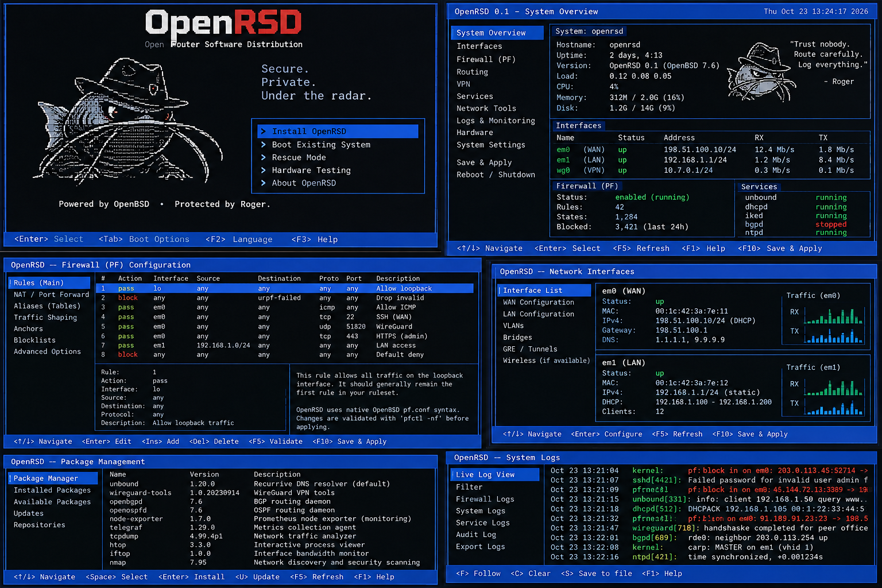Open Routing sidebar entry
882x588 pixels.
(x=472, y=72)
